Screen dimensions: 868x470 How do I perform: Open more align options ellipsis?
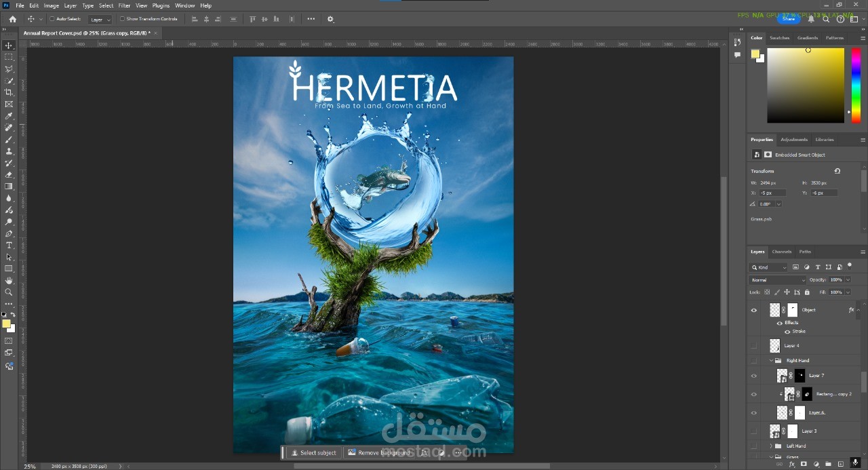(311, 19)
